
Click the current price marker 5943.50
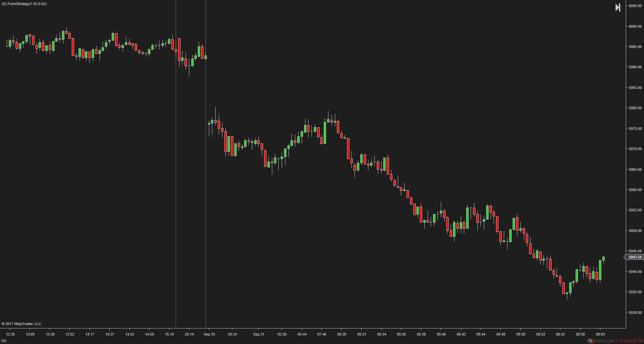[634, 257]
